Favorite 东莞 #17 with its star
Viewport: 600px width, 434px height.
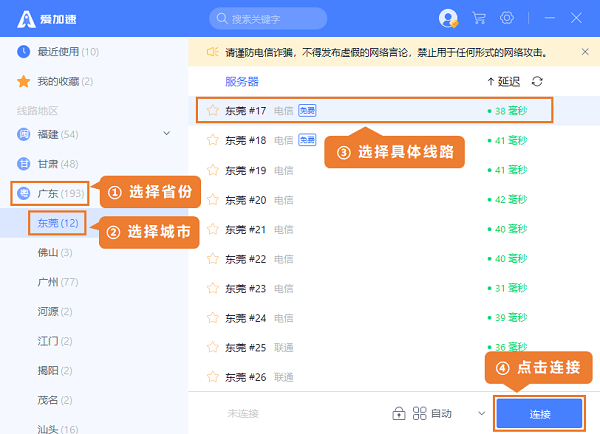click(x=213, y=111)
